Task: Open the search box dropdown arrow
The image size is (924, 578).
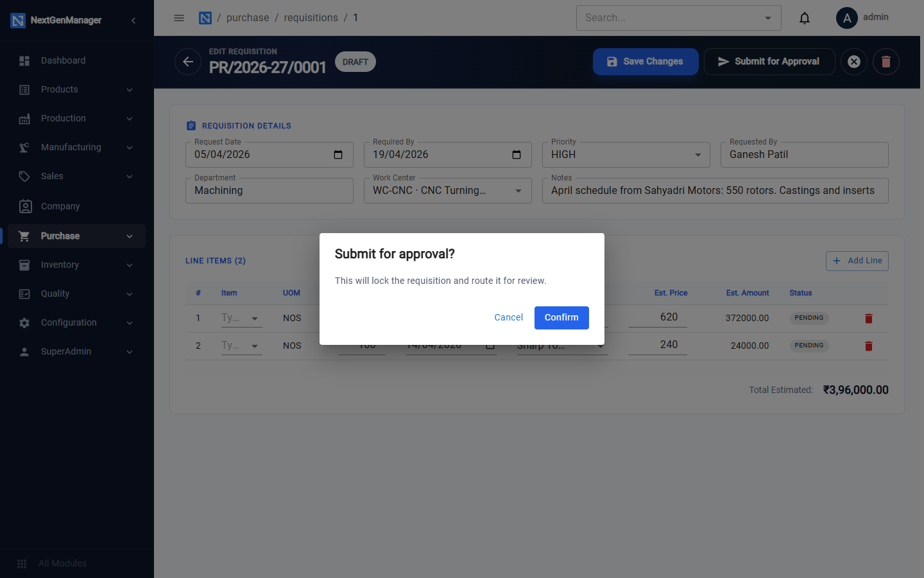Action: point(768,18)
